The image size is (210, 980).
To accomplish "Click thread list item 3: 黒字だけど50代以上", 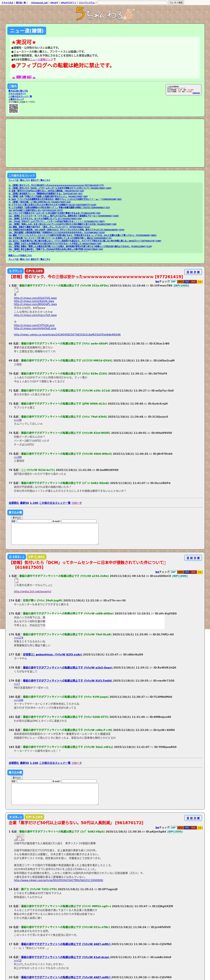I will pyautogui.click(x=46, y=191).
